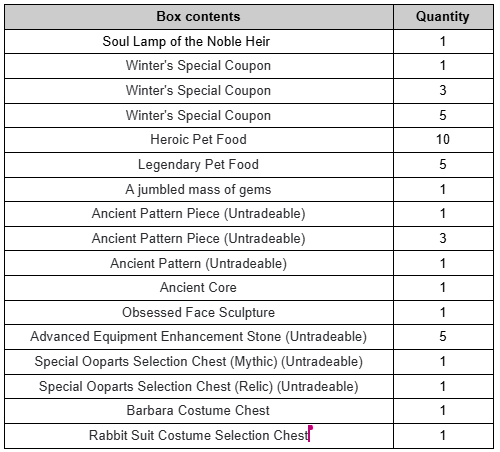Click quantity 10 for Heroic Pet Food

[443, 140]
